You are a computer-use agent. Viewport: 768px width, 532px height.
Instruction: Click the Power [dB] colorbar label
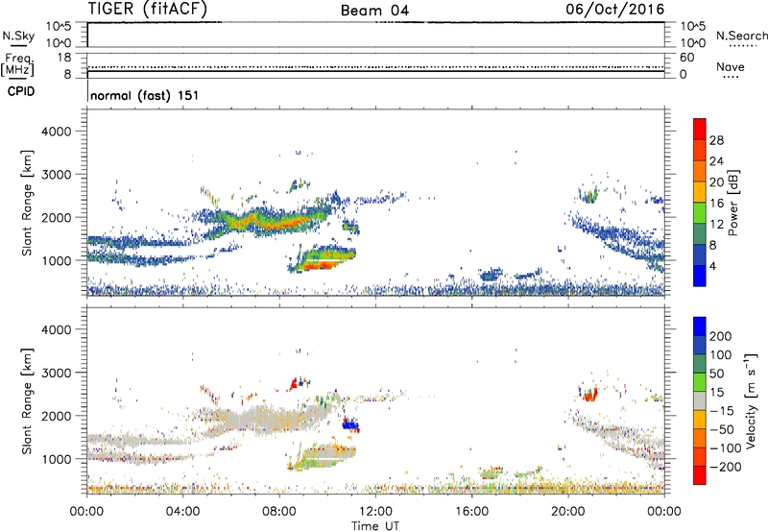733,203
